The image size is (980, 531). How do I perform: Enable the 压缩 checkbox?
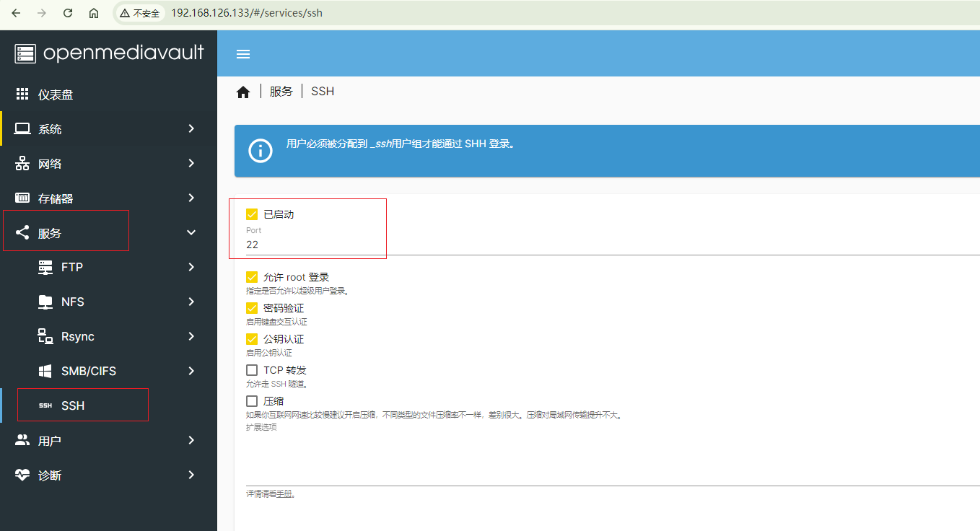pyautogui.click(x=252, y=401)
